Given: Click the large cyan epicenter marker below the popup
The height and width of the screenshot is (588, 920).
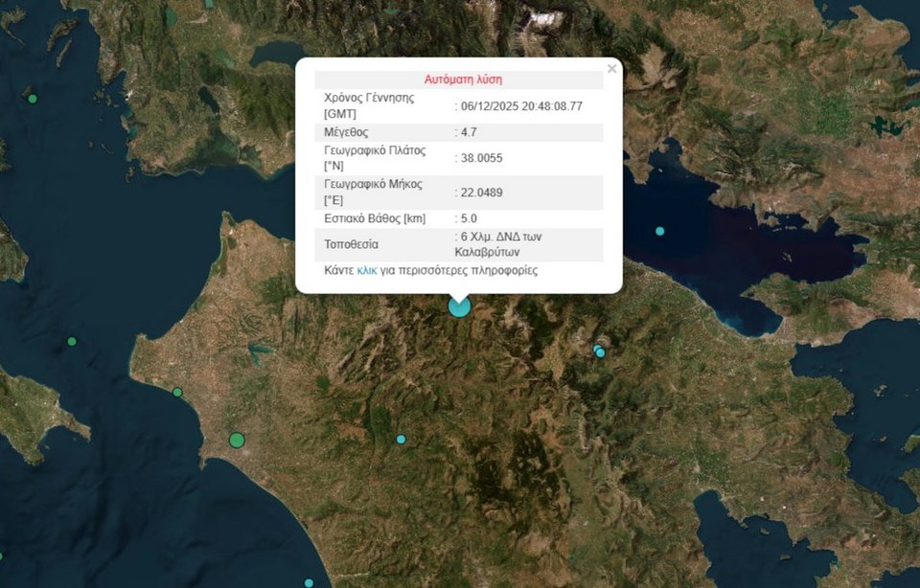Looking at the screenshot, I should (x=460, y=306).
